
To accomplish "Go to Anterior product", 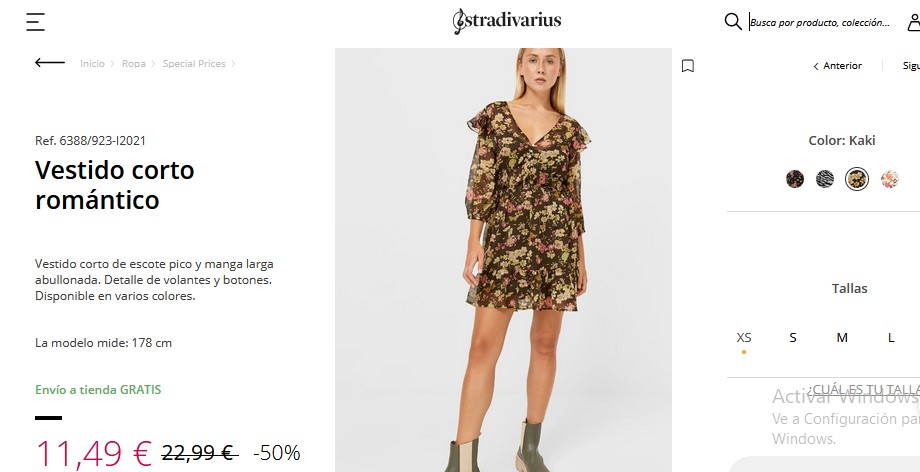I will coord(837,66).
